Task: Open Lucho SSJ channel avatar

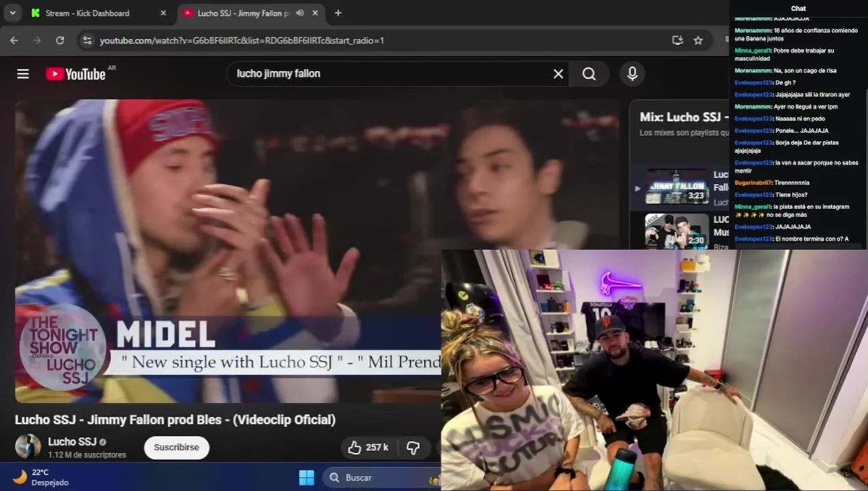Action: (28, 447)
